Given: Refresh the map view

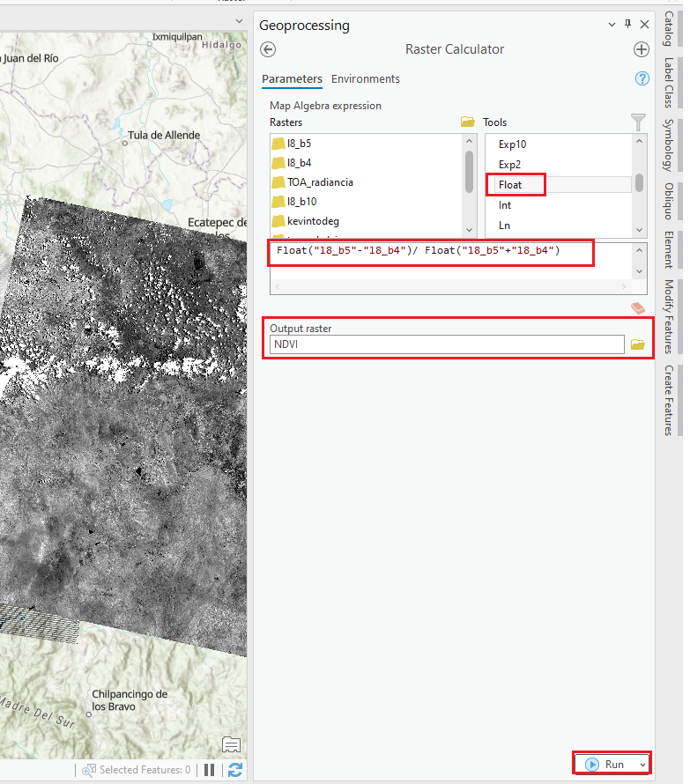Looking at the screenshot, I should 234,770.
